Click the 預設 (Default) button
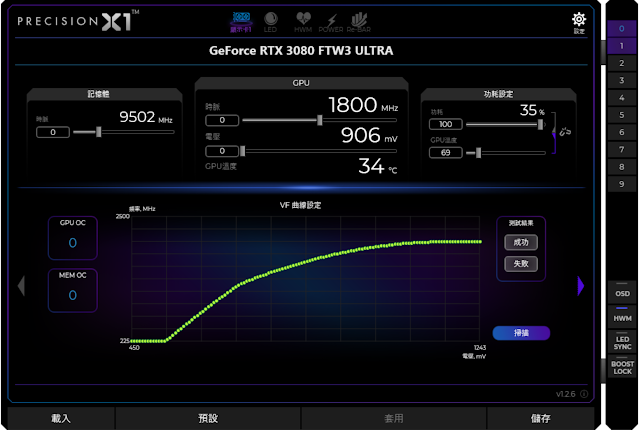 [208, 418]
